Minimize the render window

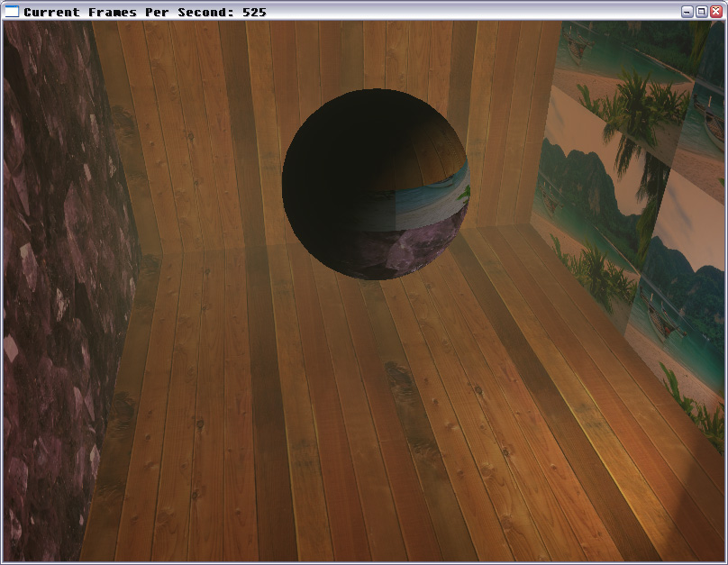click(x=687, y=12)
